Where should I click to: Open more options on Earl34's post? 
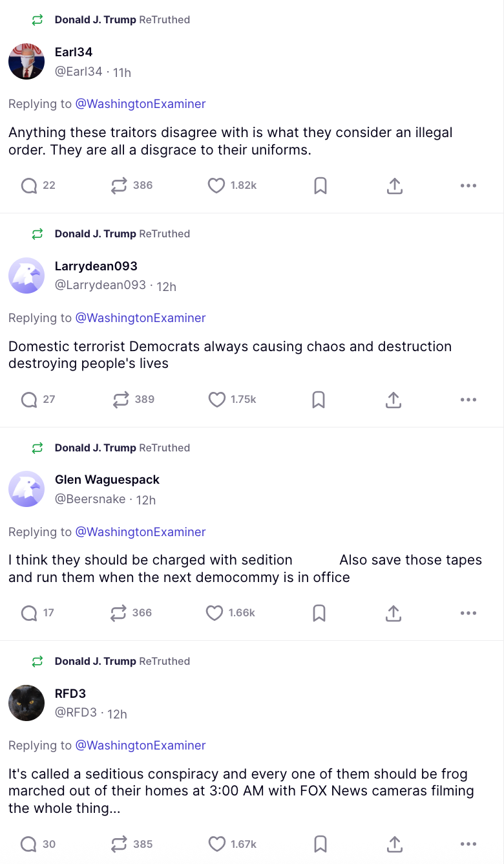coord(468,186)
